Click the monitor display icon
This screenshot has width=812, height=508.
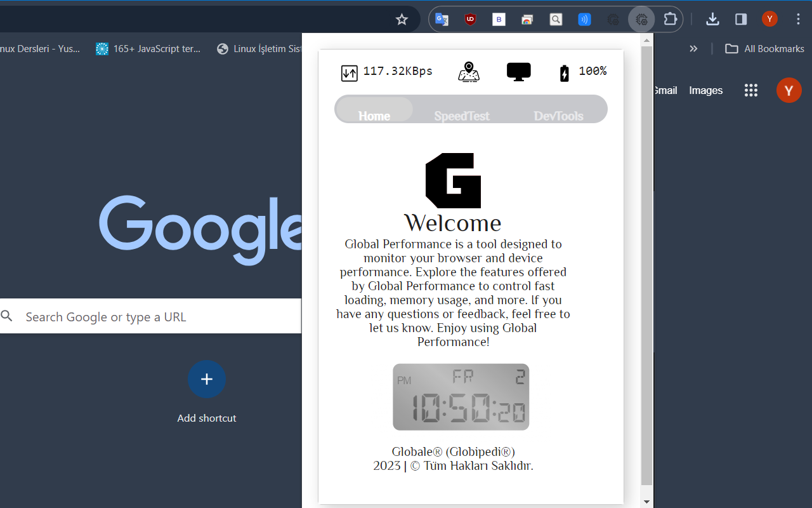(x=519, y=71)
